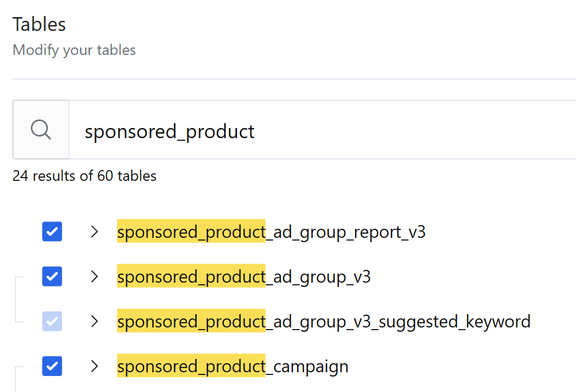Select the sponsored_product_ad_group_report_v3 table name
576x392 pixels.
click(271, 231)
